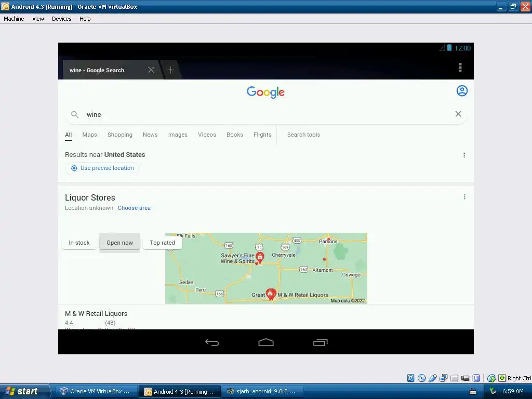Click the Android 12:00 clock
Image resolution: width=532 pixels, height=399 pixels.
coord(462,48)
